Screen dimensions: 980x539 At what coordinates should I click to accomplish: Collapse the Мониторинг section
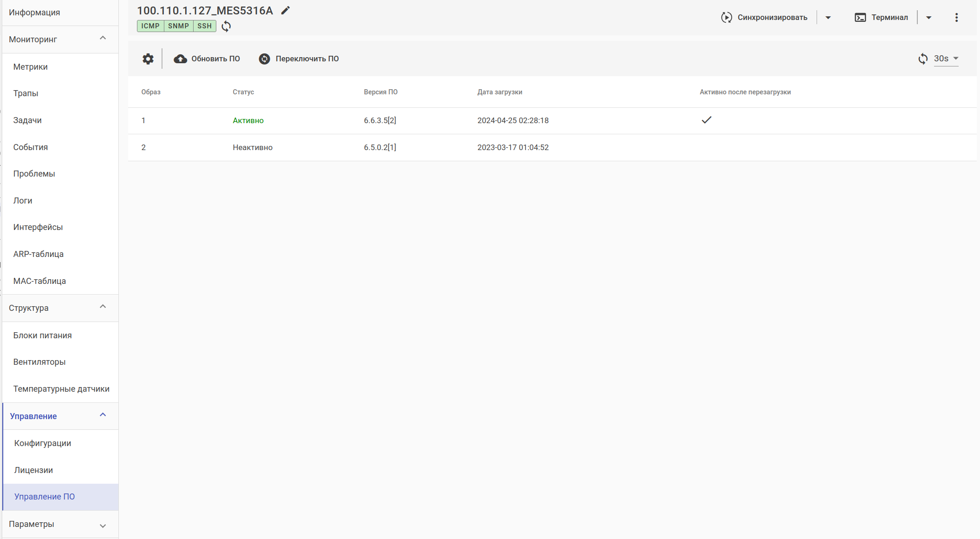[103, 39]
